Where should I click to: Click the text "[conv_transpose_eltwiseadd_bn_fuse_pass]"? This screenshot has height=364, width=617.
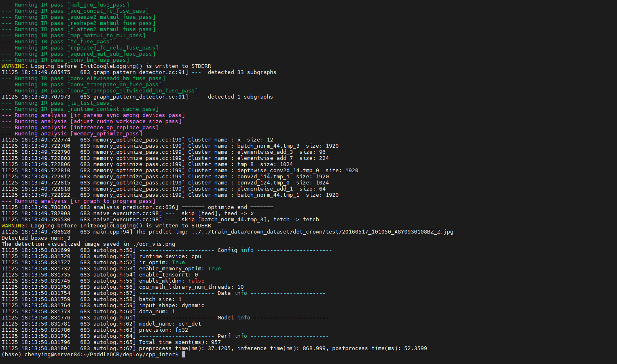click(133, 91)
